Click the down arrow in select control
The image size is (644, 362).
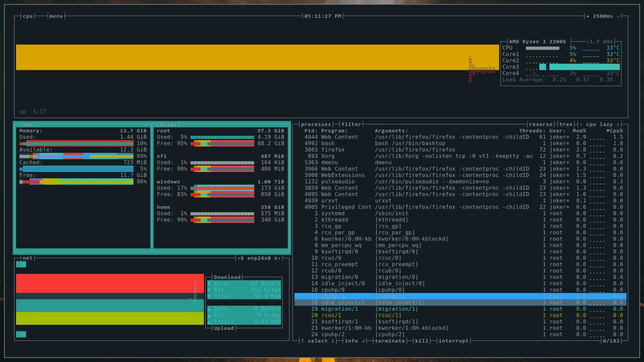[x=333, y=341]
